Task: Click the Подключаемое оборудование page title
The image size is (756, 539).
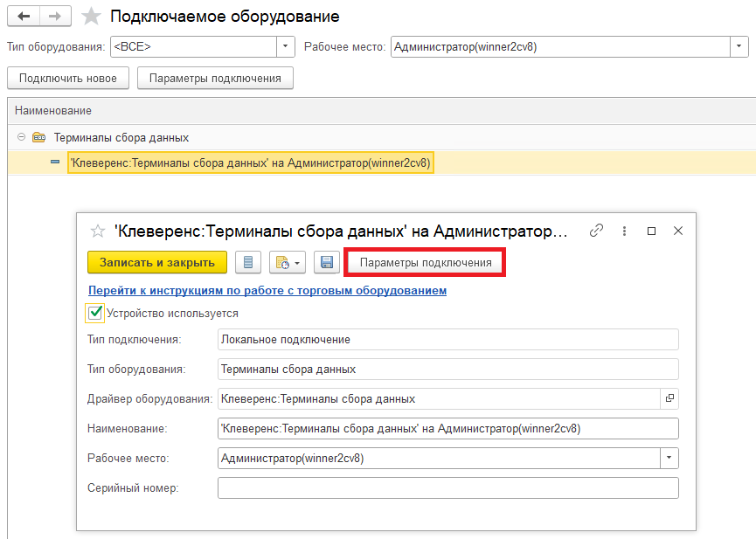Action: coord(225,17)
